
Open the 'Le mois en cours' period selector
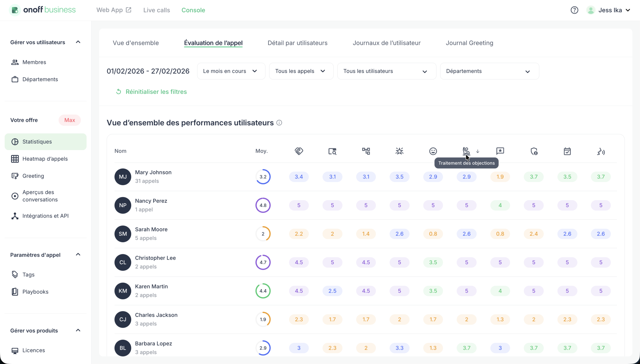tap(231, 71)
